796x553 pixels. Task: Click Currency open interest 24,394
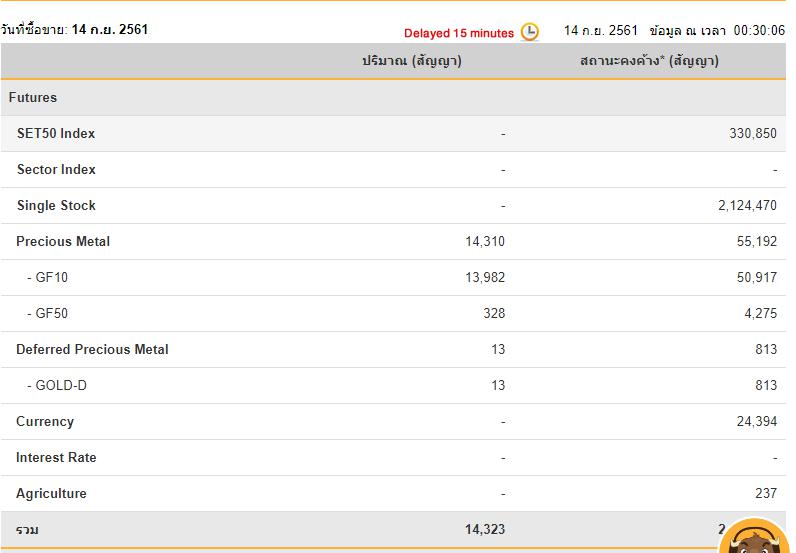tap(757, 422)
